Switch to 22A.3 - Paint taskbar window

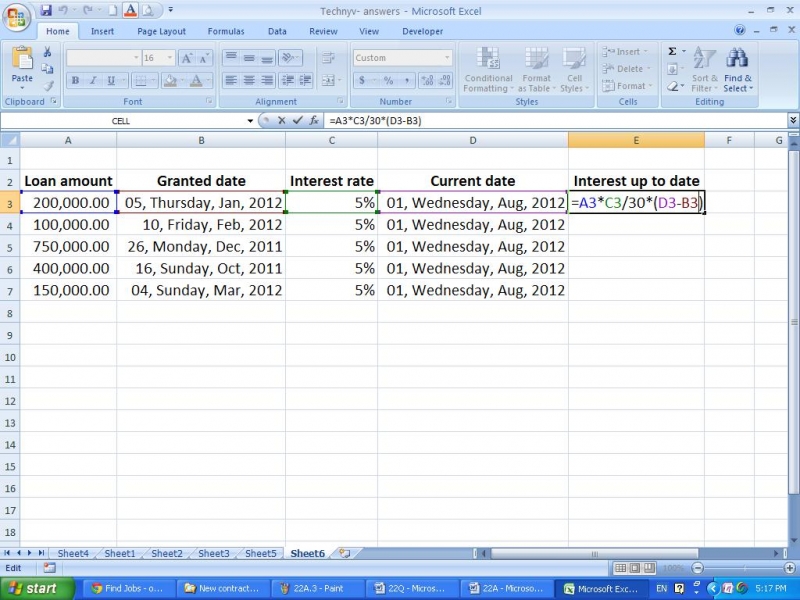(318, 588)
